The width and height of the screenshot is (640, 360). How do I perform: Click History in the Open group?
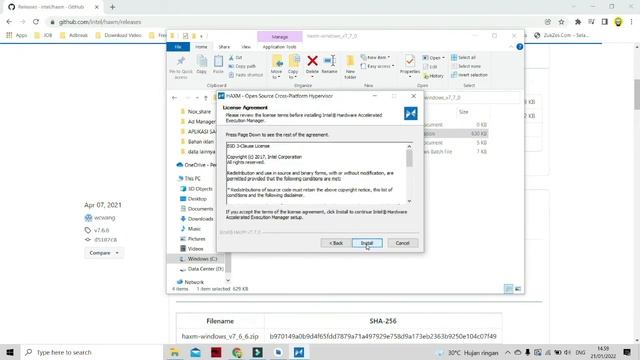click(433, 76)
